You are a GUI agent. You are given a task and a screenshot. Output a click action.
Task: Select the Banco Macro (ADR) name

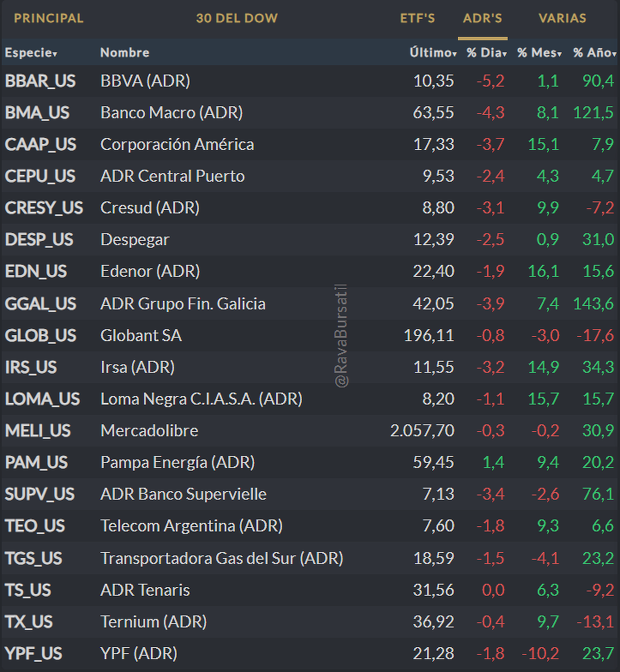(172, 113)
